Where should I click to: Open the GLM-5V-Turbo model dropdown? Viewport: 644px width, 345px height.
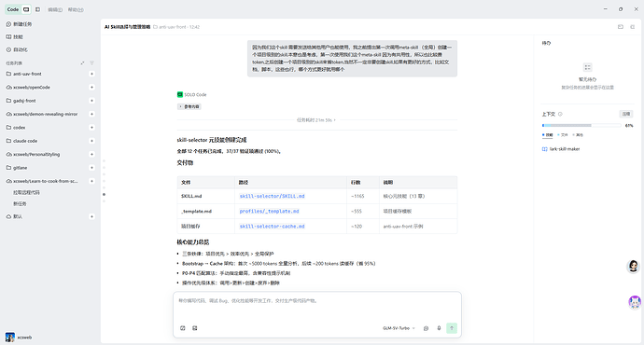(399, 328)
